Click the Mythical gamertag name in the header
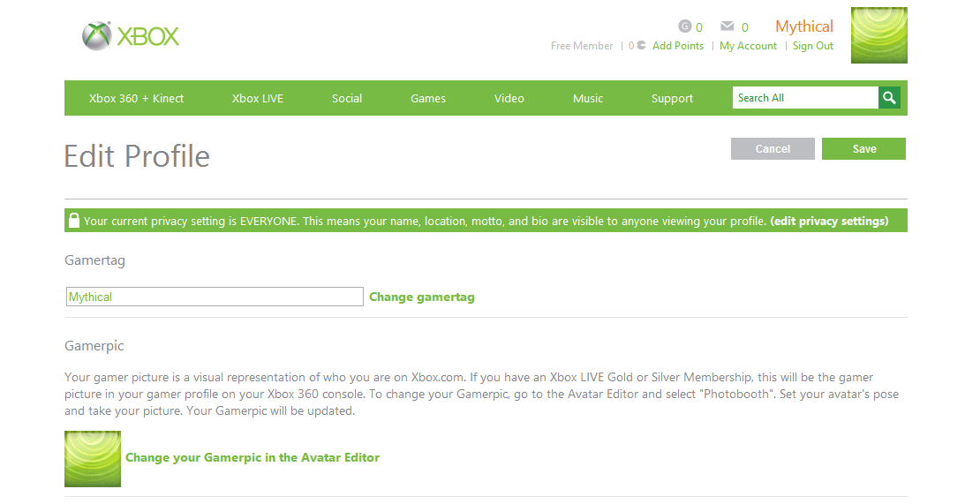This screenshot has width=980, height=504. pyautogui.click(x=804, y=26)
